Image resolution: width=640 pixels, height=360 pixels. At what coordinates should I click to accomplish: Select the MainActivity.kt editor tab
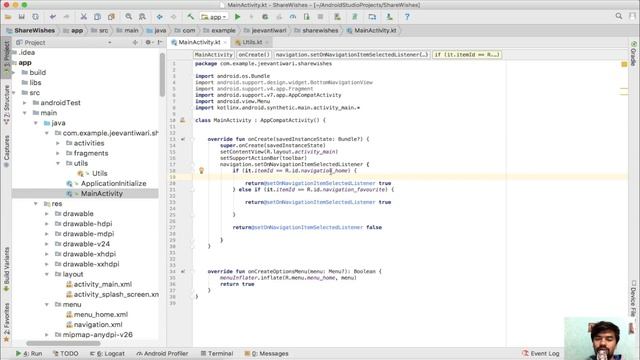click(199, 42)
